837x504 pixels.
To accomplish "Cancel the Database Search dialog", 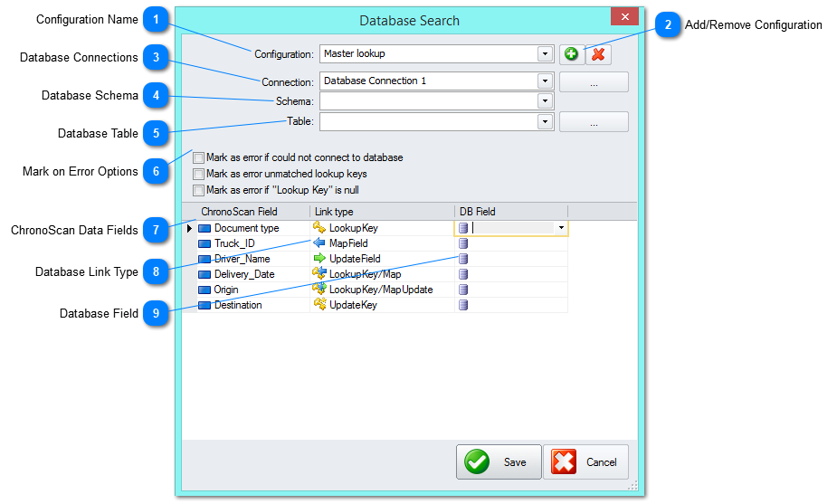I will [x=585, y=461].
